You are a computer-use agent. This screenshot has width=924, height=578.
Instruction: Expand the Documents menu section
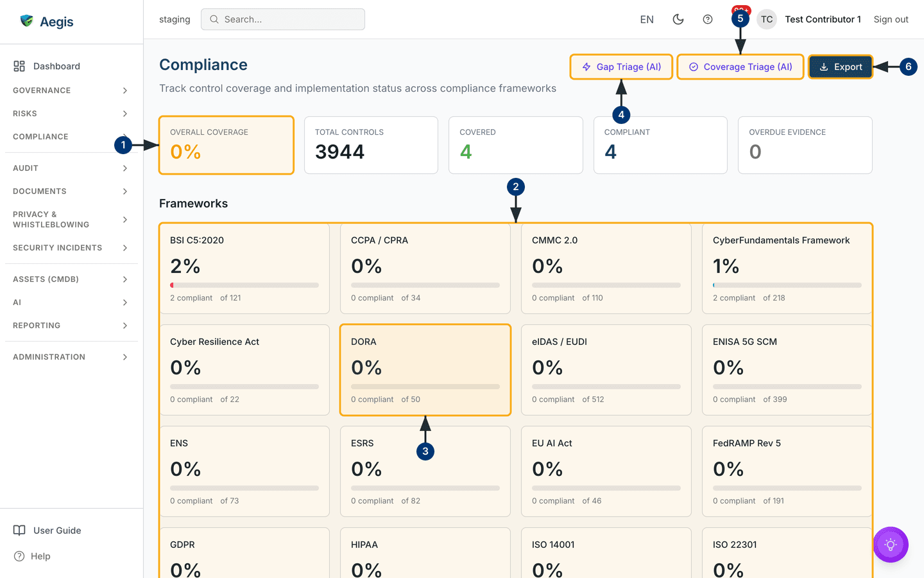pyautogui.click(x=71, y=191)
